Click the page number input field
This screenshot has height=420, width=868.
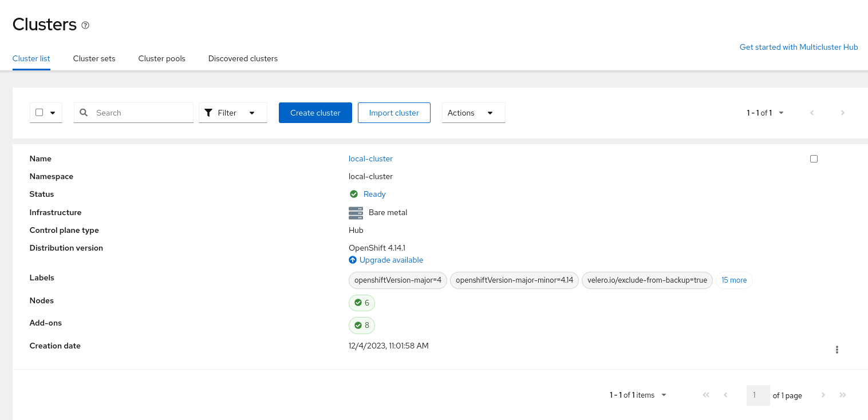tap(758, 395)
